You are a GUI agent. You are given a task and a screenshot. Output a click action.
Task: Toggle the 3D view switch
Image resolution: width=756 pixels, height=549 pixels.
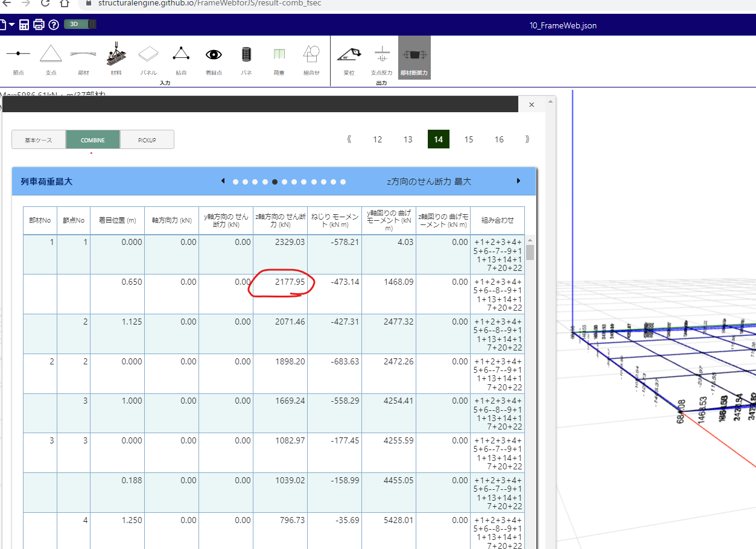click(79, 24)
